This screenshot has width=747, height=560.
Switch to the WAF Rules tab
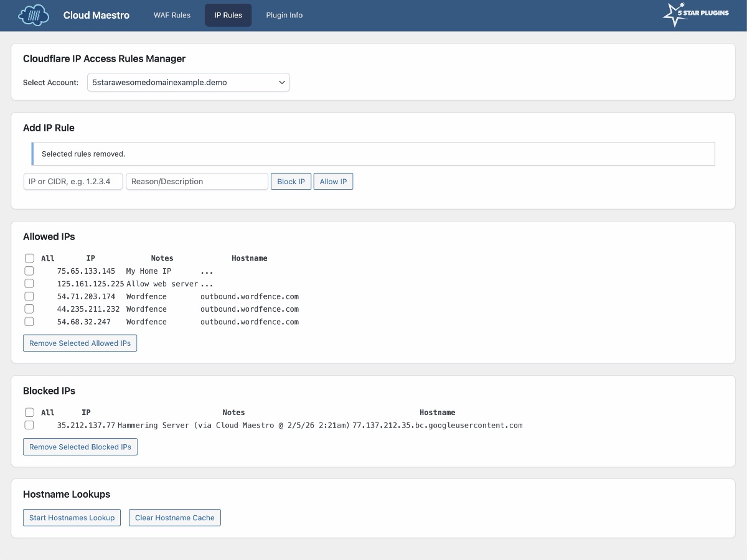pos(172,15)
